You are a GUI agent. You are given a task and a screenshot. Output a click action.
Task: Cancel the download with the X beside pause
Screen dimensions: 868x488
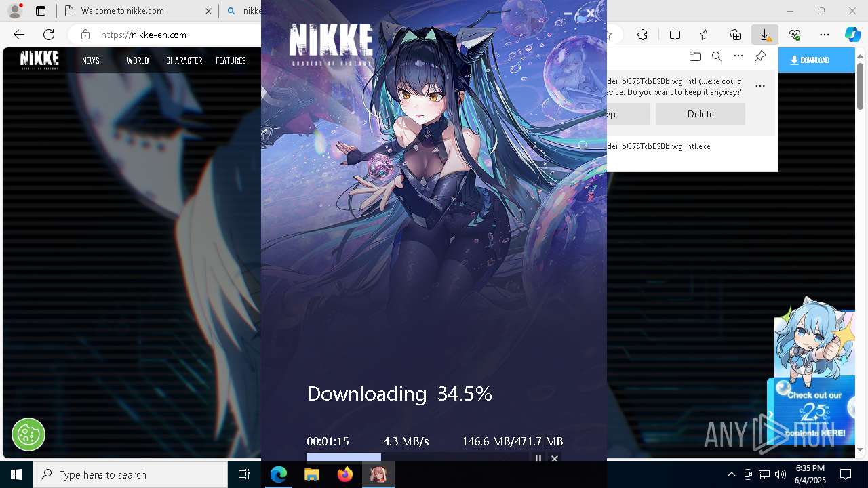coord(555,459)
